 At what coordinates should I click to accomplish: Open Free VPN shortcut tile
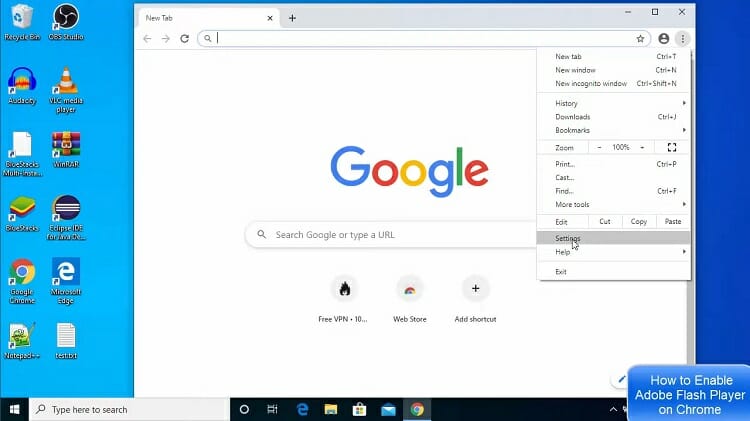[x=343, y=299]
